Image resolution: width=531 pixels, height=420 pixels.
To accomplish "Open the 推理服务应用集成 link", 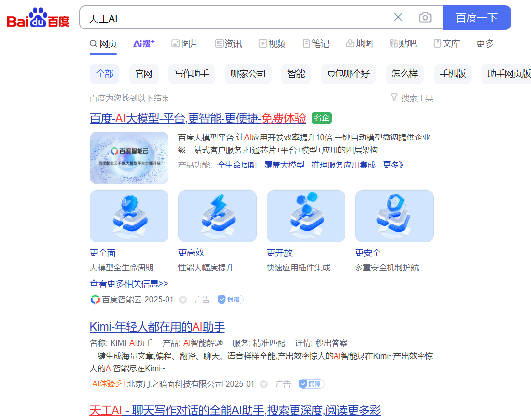I will coord(343,165).
